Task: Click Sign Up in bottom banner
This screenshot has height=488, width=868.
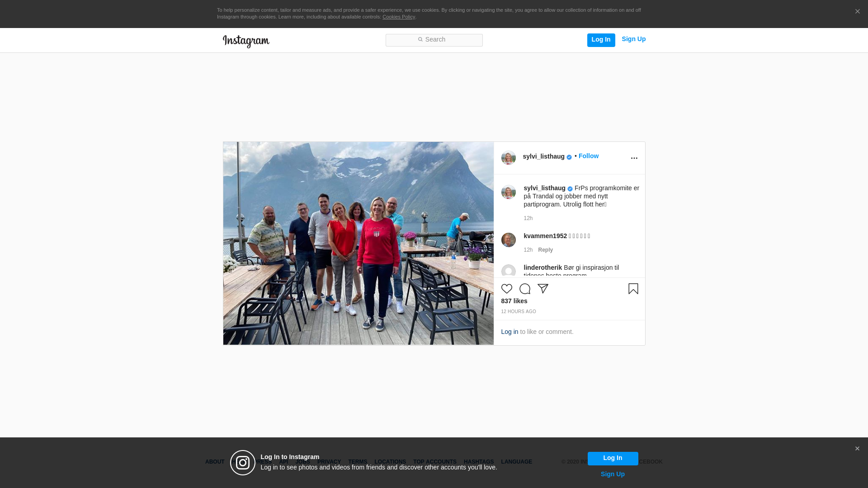Action: [613, 474]
